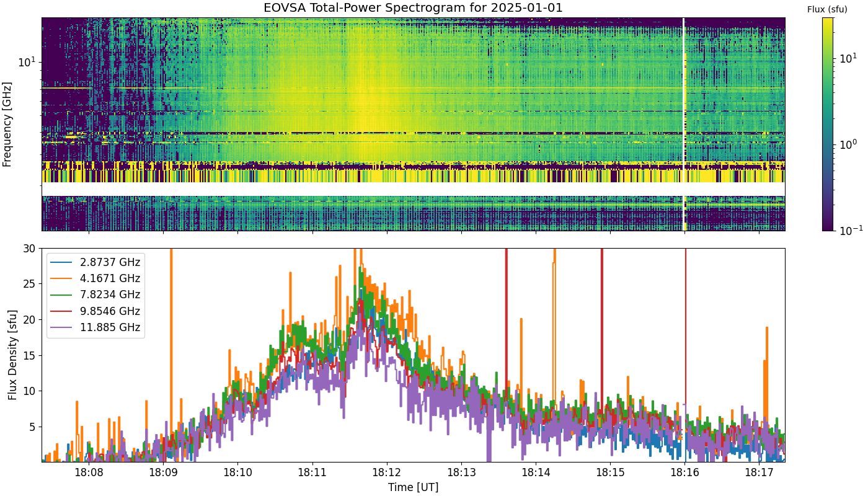Click the 18:13 time tick label

[x=461, y=472]
